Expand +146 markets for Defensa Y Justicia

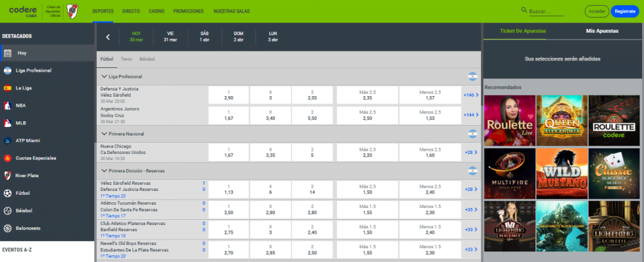point(470,95)
